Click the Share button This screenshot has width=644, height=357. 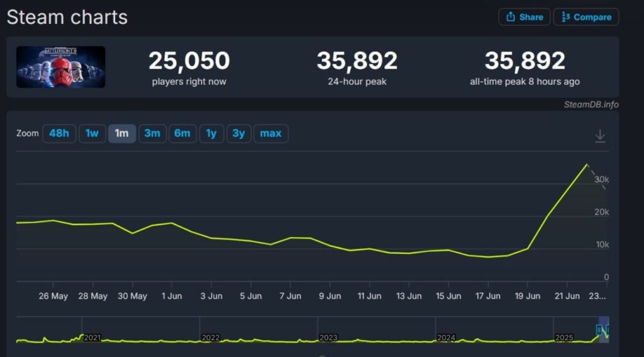pos(524,17)
